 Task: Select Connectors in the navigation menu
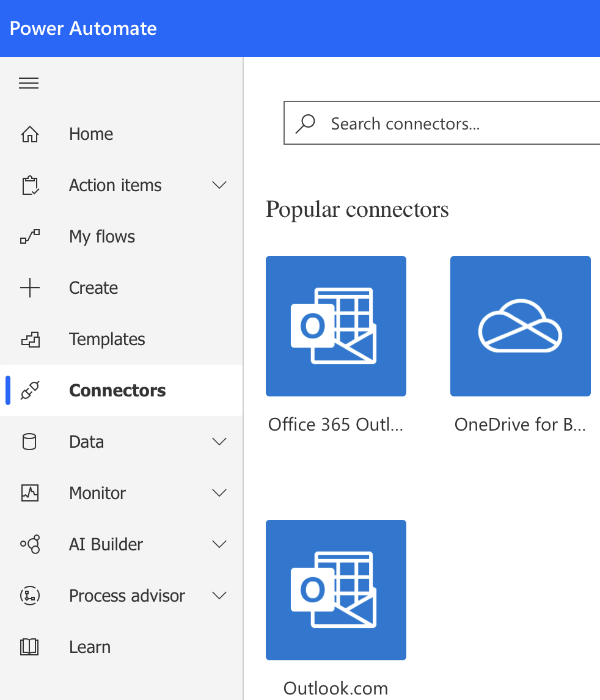click(117, 390)
